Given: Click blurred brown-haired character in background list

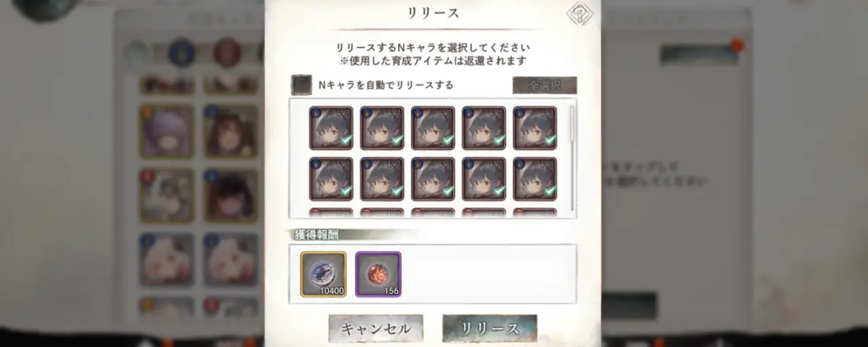Looking at the screenshot, I should pyautogui.click(x=231, y=131).
